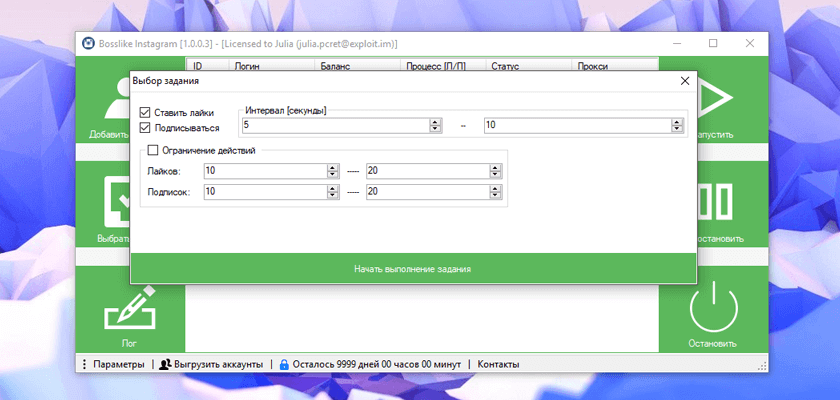Image resolution: width=840 pixels, height=400 pixels.
Task: Click the Добавить user icon
Action: (118, 97)
